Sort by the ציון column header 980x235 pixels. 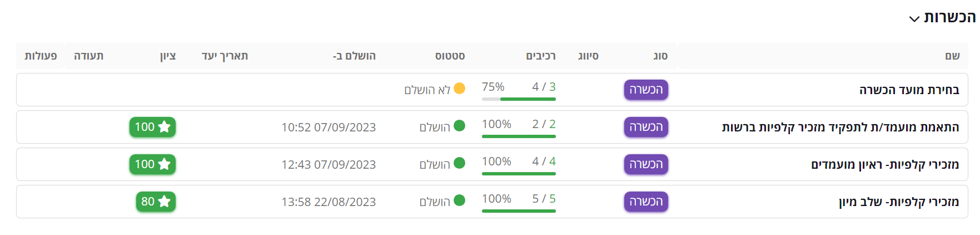coord(168,56)
